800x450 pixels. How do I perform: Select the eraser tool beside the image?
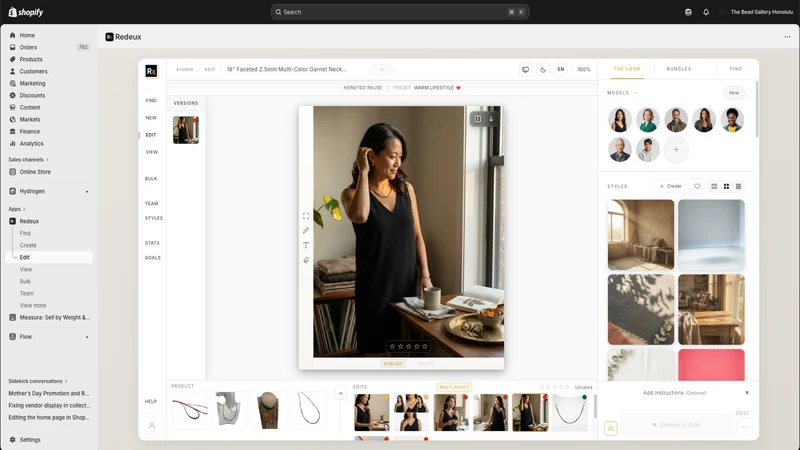click(306, 260)
